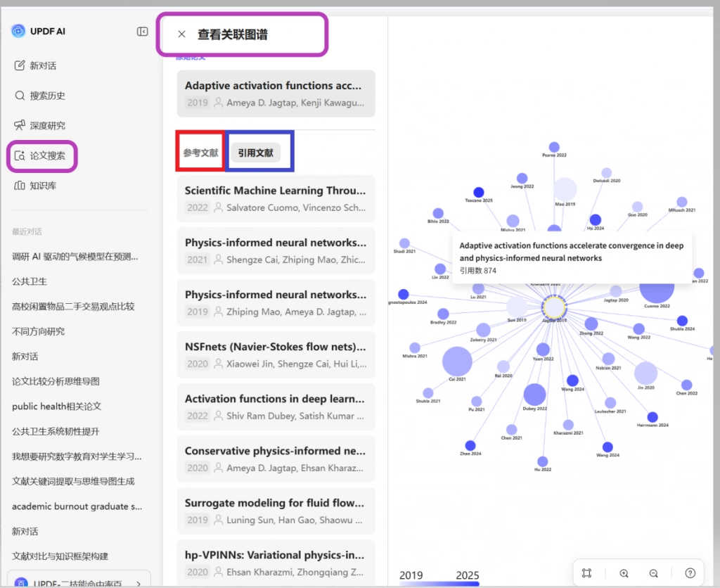
Task: Zoom out of the graph
Action: (x=654, y=573)
